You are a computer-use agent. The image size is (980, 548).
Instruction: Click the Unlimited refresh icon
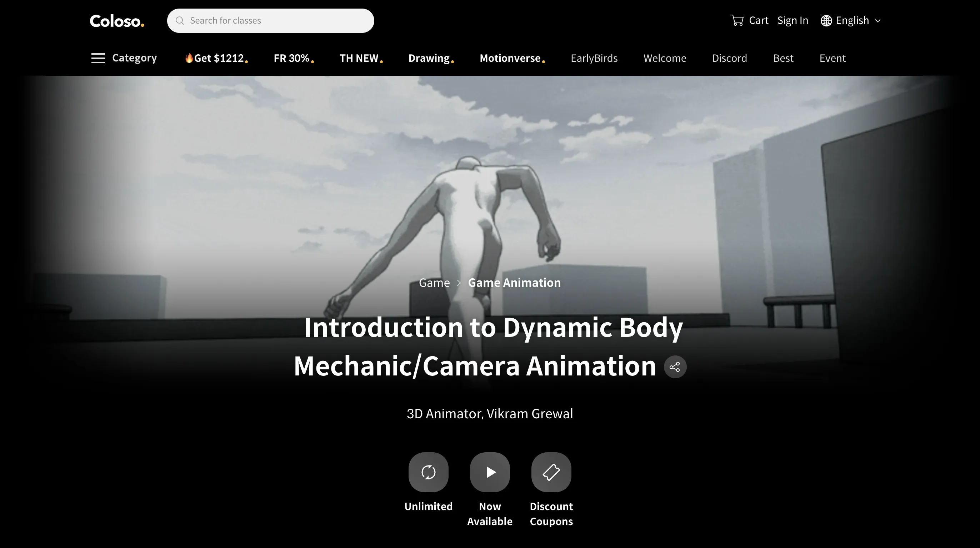[x=428, y=472]
